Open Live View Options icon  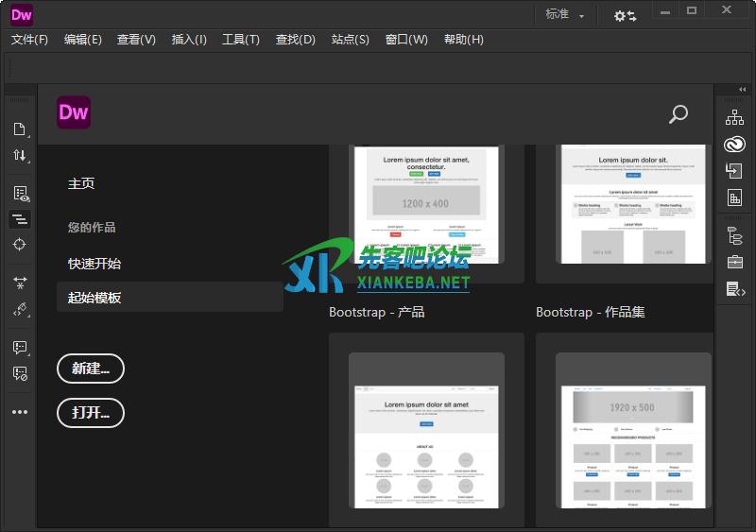(20, 194)
